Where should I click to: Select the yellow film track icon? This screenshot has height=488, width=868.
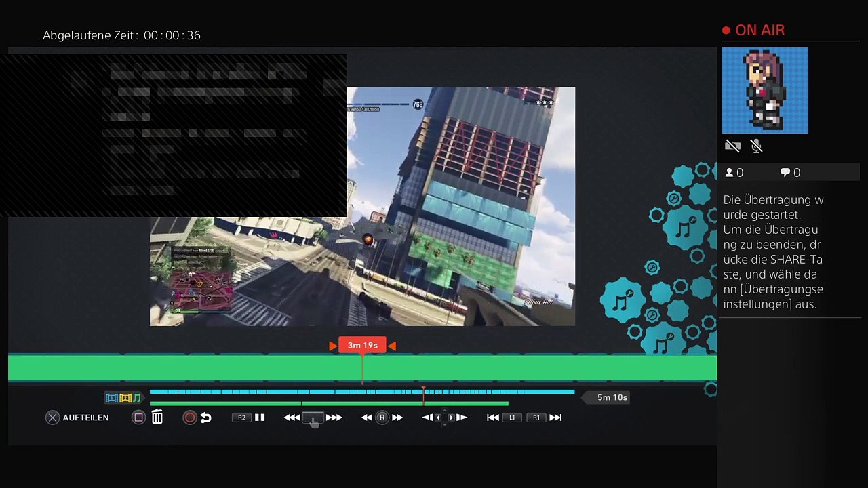pos(125,398)
